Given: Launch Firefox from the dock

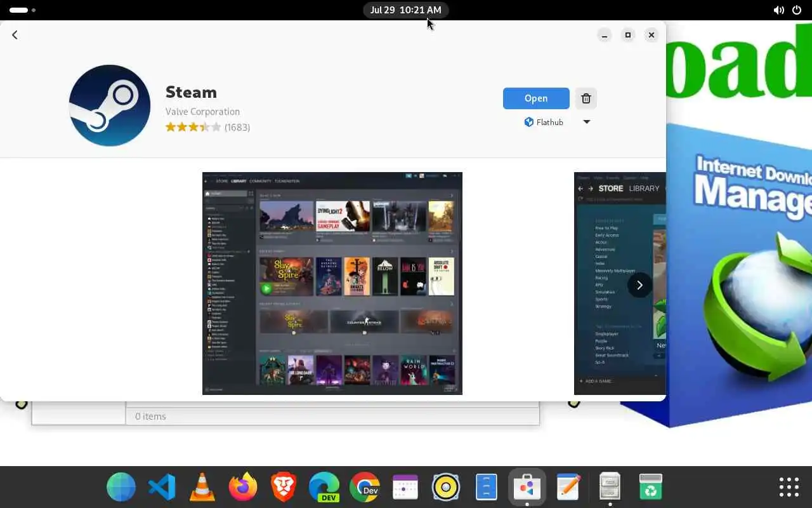Looking at the screenshot, I should point(243,488).
